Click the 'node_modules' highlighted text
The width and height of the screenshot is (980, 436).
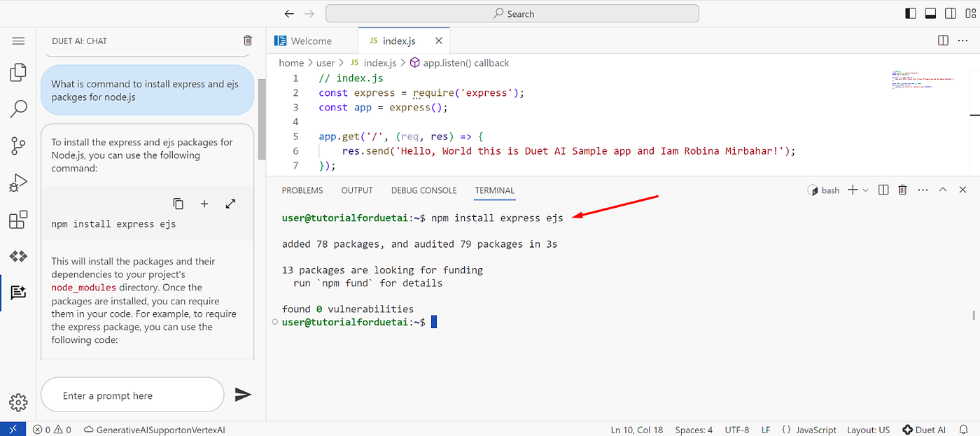(x=84, y=288)
